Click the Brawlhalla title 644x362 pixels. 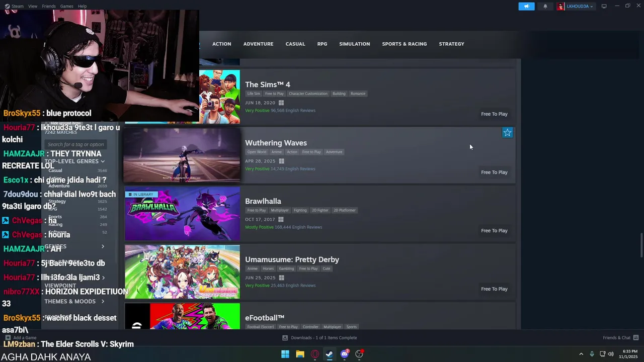pyautogui.click(x=263, y=201)
